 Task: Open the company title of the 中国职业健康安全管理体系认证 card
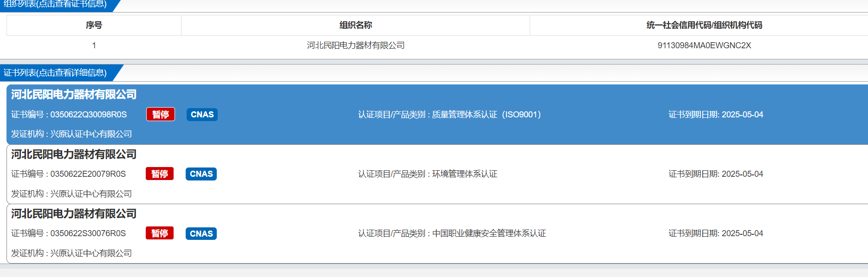pos(74,213)
